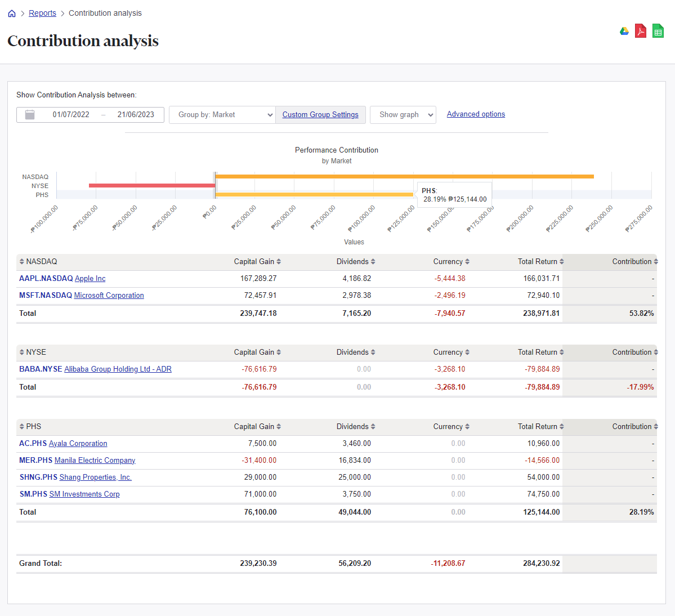Open the Custom Group Settings dialog

[x=320, y=114]
